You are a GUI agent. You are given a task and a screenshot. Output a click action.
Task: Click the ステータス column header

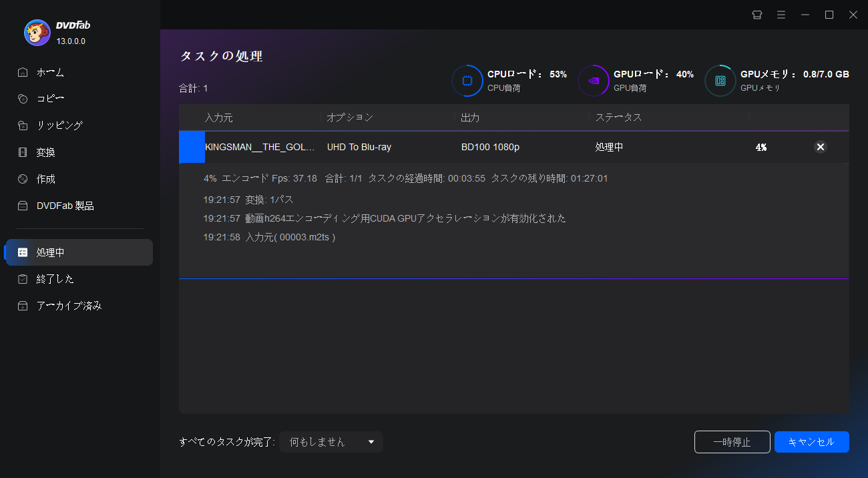[x=618, y=117]
